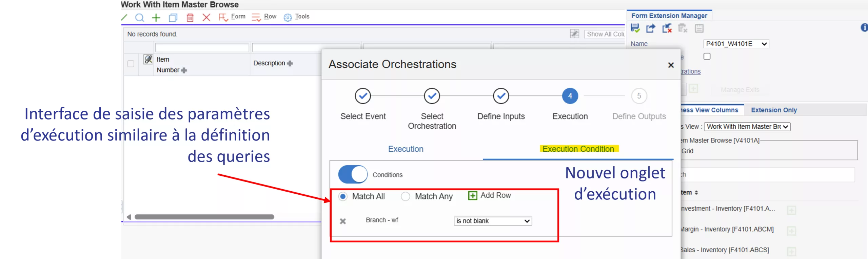868x259 pixels.
Task: Toggle the Conditions switch off
Action: pos(353,174)
